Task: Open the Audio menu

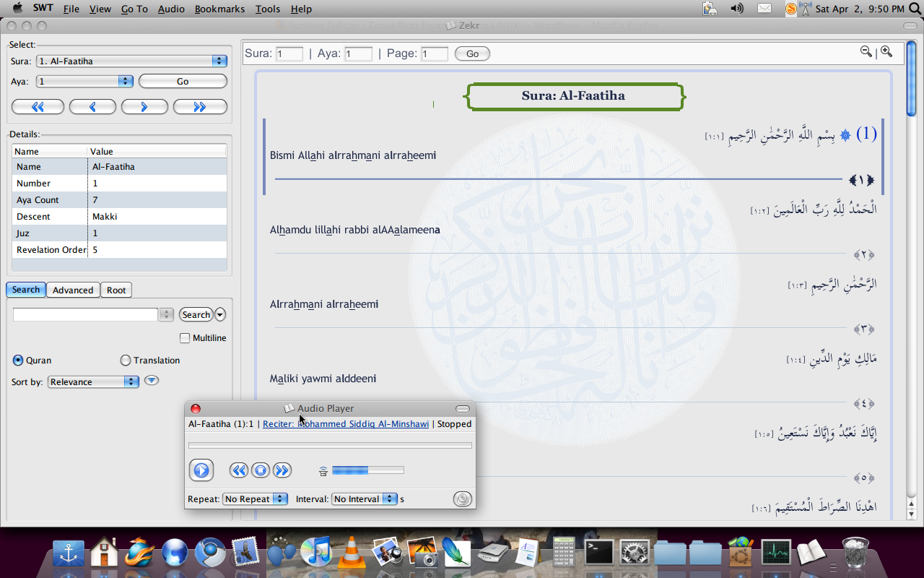Action: pyautogui.click(x=170, y=9)
